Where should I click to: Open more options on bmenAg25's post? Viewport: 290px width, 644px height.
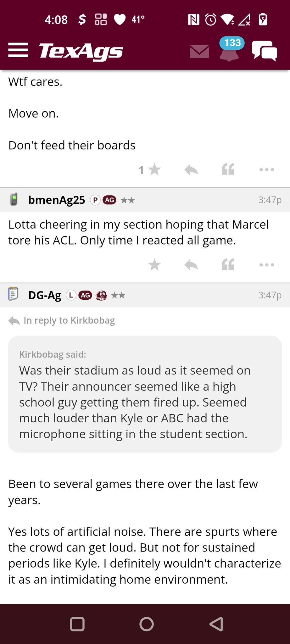(267, 265)
